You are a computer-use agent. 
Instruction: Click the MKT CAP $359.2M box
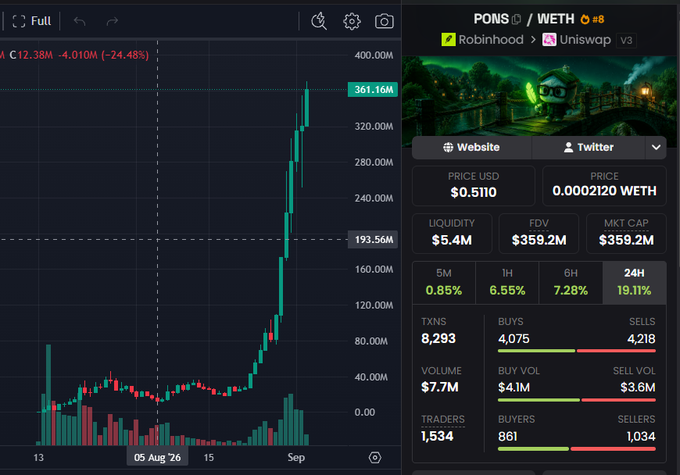point(626,233)
